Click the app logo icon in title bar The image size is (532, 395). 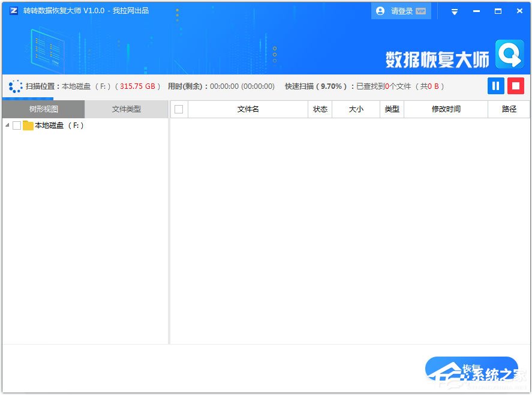point(13,11)
